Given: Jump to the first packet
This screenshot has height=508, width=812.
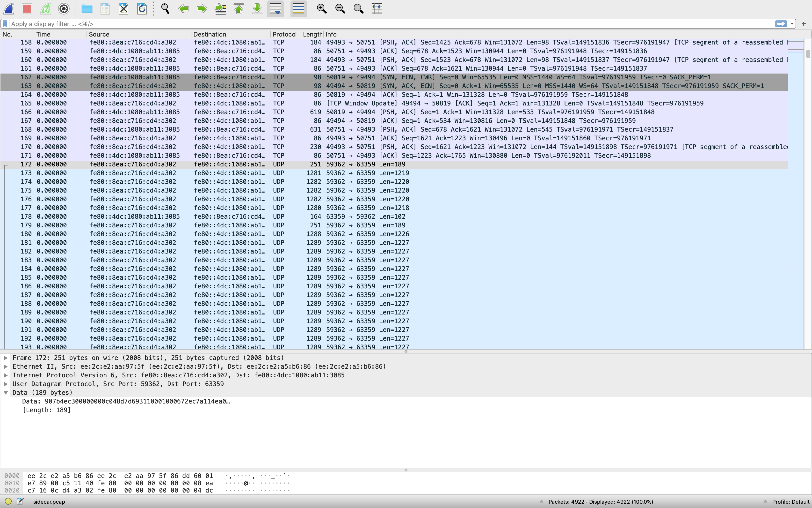Looking at the screenshot, I should pos(239,9).
